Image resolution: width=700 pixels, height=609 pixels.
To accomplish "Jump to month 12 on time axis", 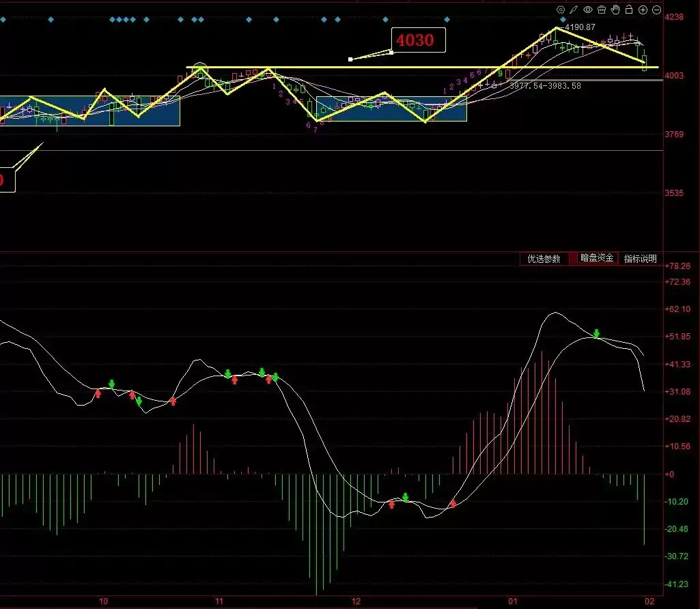I will click(x=355, y=601).
